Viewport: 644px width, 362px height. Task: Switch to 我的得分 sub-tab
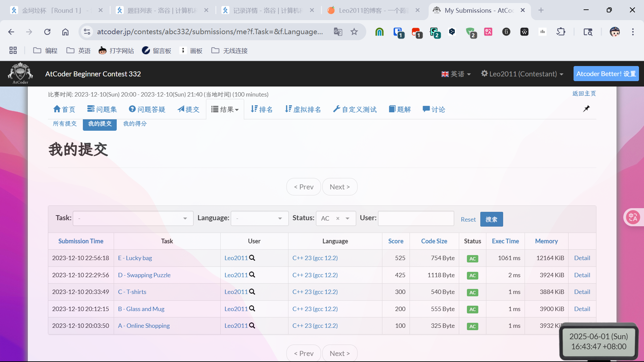(135, 124)
